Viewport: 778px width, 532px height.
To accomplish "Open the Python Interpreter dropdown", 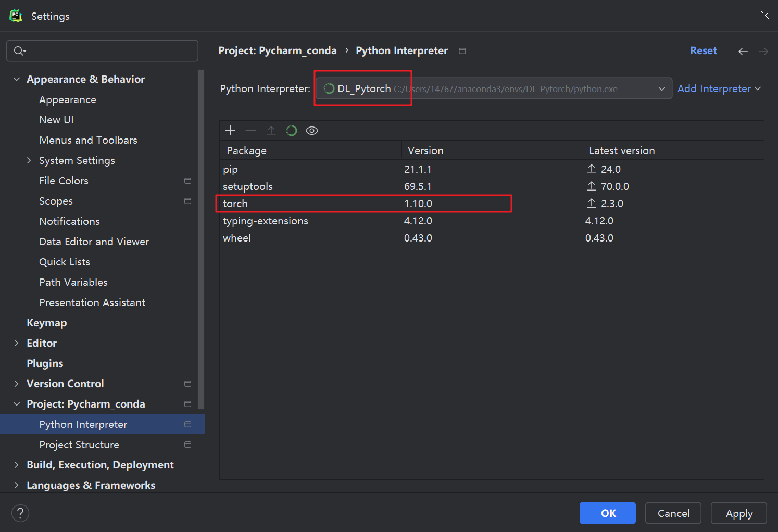I will (x=494, y=88).
